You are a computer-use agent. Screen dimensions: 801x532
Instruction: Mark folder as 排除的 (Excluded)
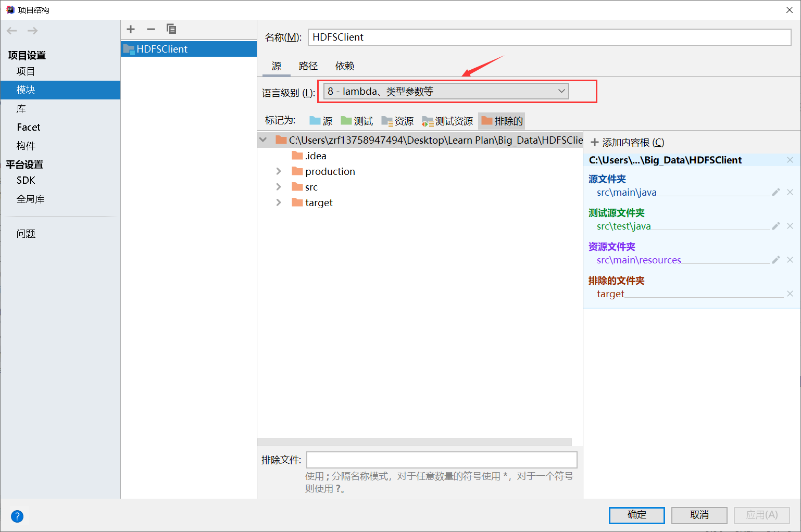pos(502,121)
